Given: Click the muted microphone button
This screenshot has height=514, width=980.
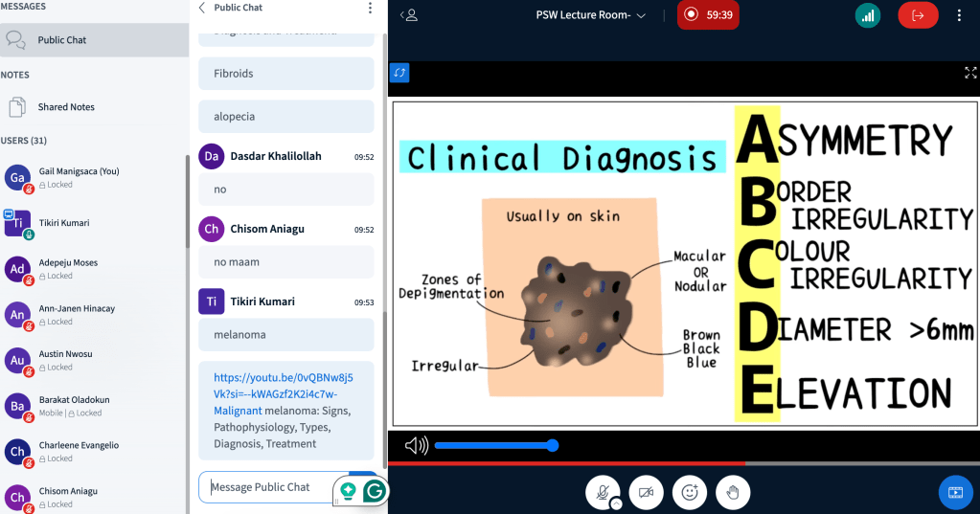Looking at the screenshot, I should (x=602, y=492).
